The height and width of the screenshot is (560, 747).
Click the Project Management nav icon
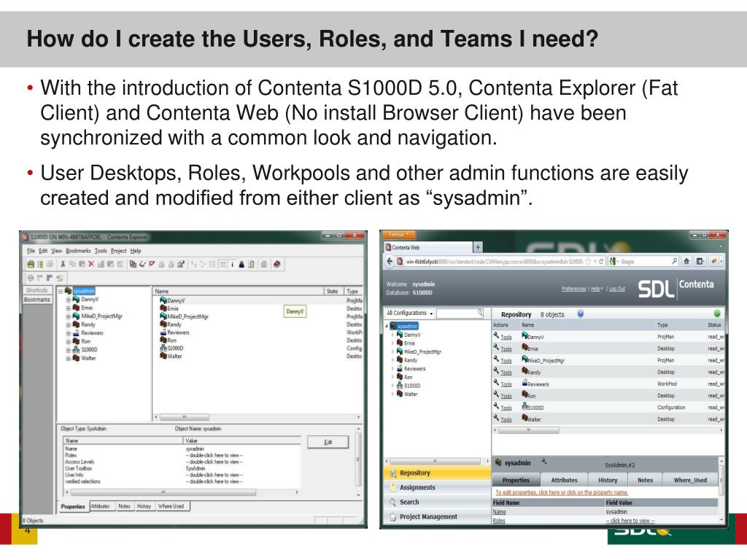click(392, 517)
